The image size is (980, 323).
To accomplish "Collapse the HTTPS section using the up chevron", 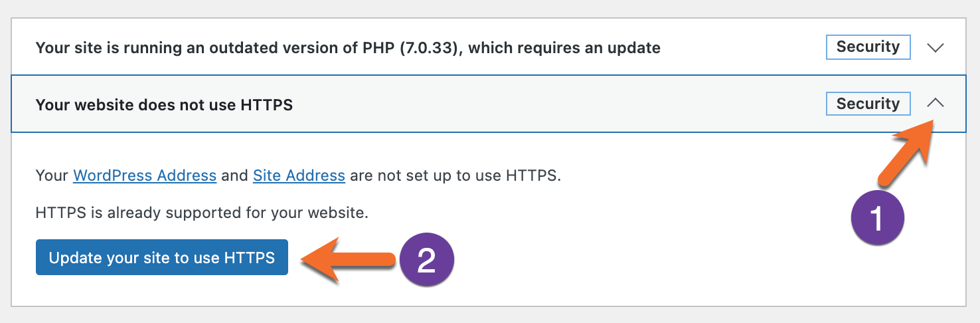I will (x=935, y=103).
